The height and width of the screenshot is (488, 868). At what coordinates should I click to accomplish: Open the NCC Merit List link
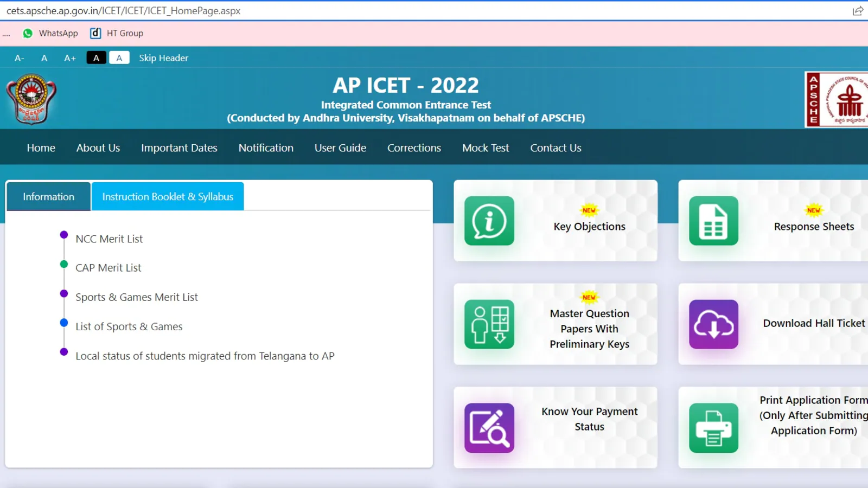click(x=109, y=239)
